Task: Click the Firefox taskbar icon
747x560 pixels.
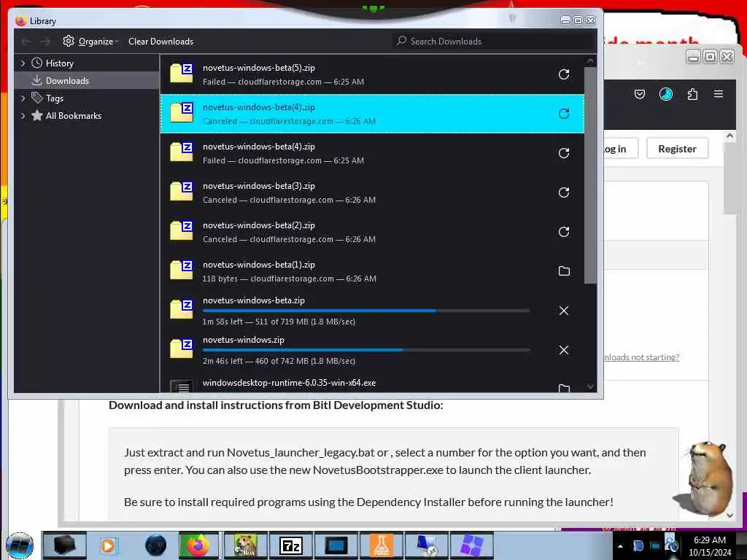Action: [198, 545]
